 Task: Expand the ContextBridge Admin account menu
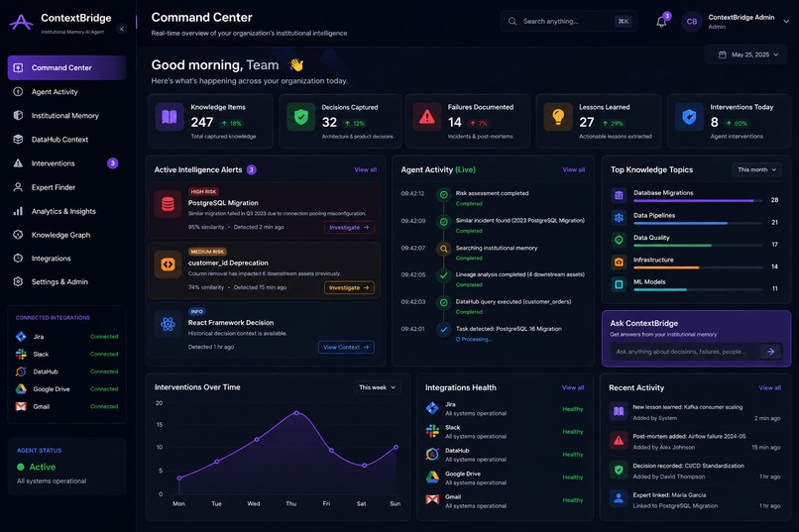point(786,22)
